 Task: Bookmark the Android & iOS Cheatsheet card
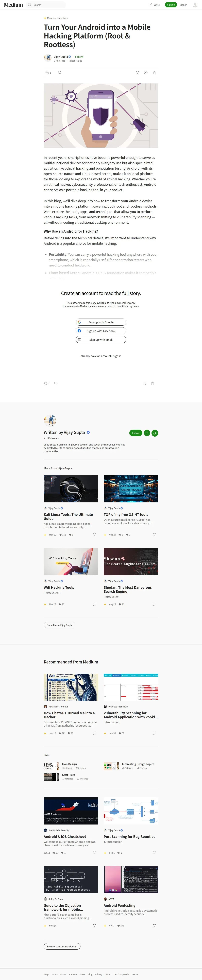coord(94,853)
